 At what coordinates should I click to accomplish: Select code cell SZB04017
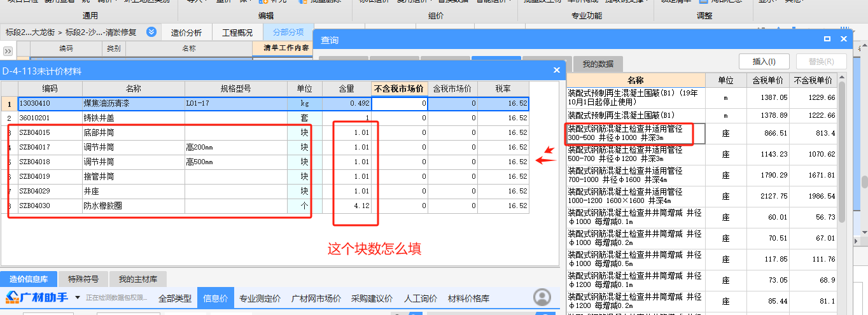click(x=50, y=147)
